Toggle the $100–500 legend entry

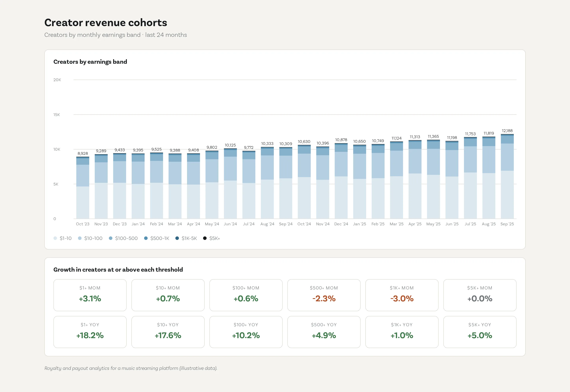123,238
